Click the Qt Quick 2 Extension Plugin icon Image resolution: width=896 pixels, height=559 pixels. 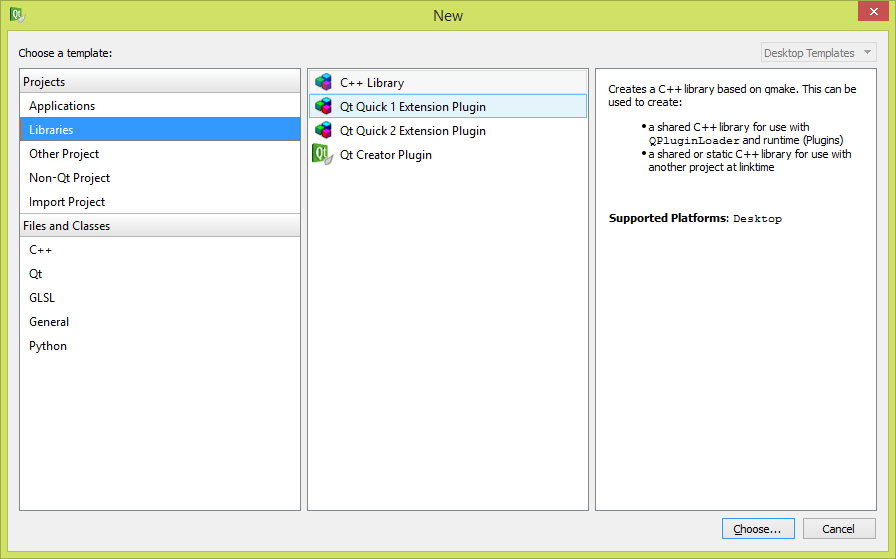[323, 130]
